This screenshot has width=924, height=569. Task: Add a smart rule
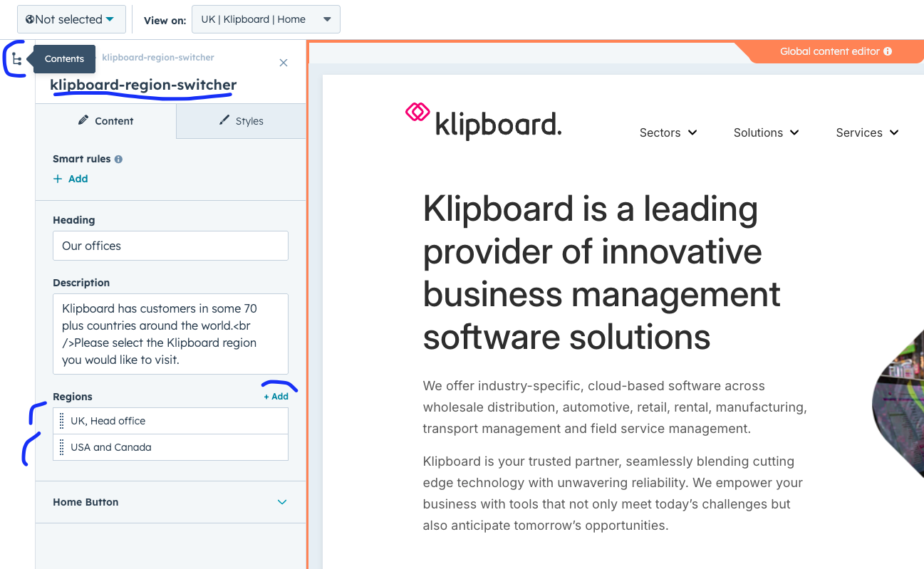(x=71, y=179)
